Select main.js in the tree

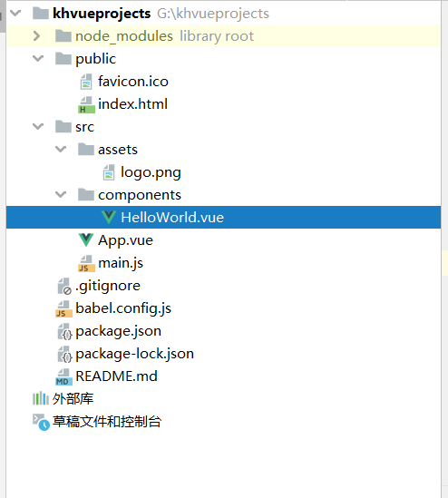pyautogui.click(x=121, y=263)
